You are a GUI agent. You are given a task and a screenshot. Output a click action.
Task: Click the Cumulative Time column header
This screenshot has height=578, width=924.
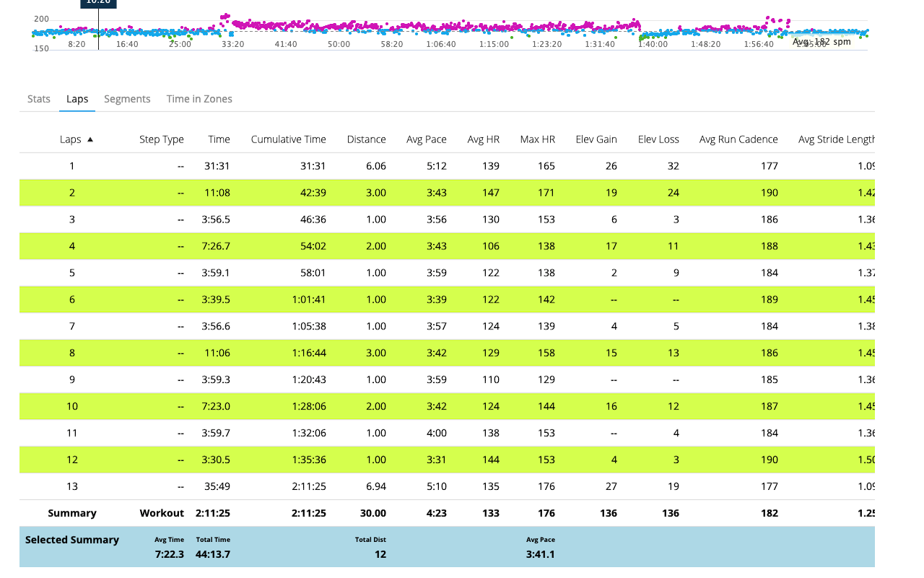[288, 139]
